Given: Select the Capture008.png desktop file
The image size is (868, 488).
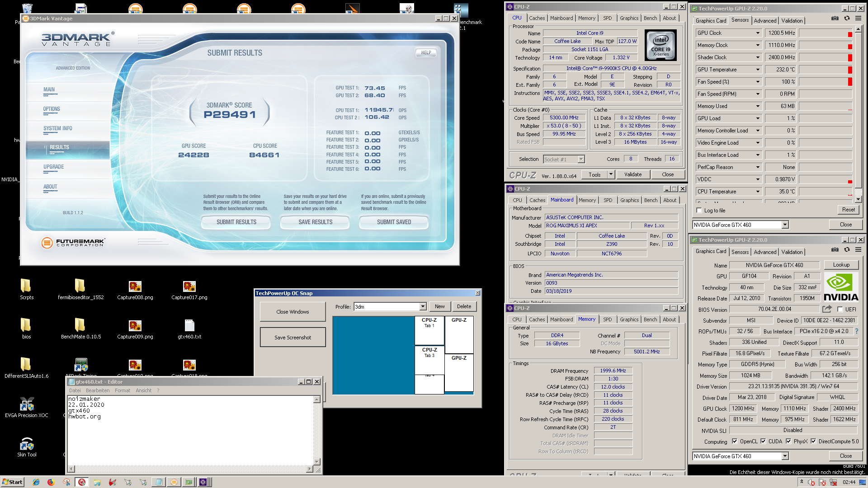Looking at the screenshot, I should pos(135,290).
